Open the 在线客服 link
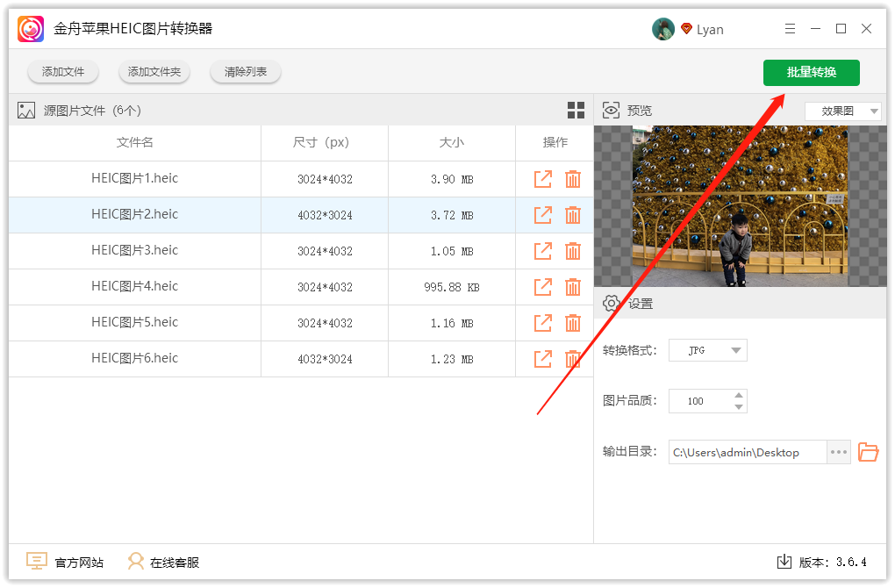The height and width of the screenshot is (588, 895). coord(175,563)
